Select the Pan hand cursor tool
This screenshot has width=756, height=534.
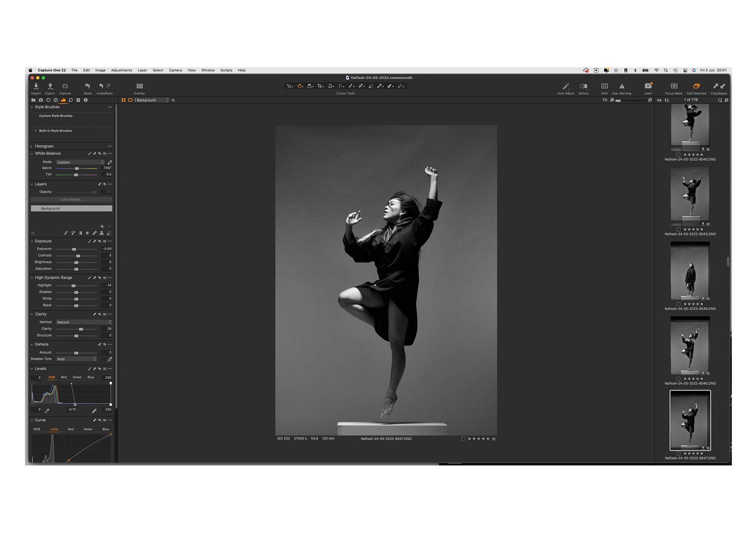300,86
